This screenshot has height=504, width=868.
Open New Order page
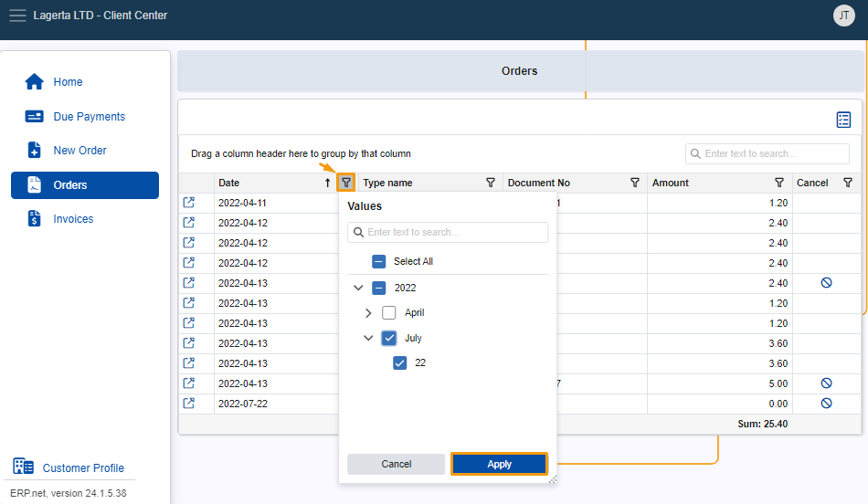pyautogui.click(x=79, y=151)
